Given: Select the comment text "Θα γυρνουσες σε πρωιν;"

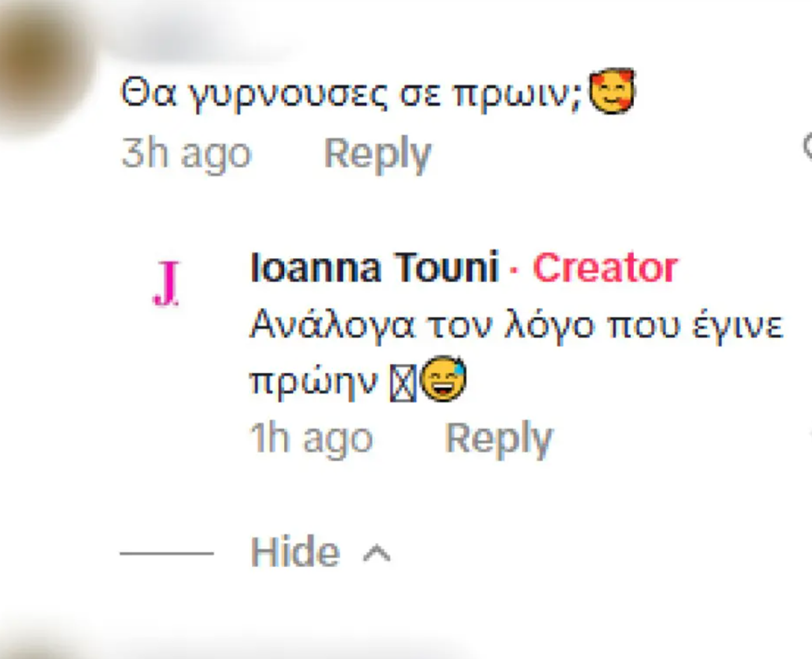Looking at the screenshot, I should click(x=351, y=93).
